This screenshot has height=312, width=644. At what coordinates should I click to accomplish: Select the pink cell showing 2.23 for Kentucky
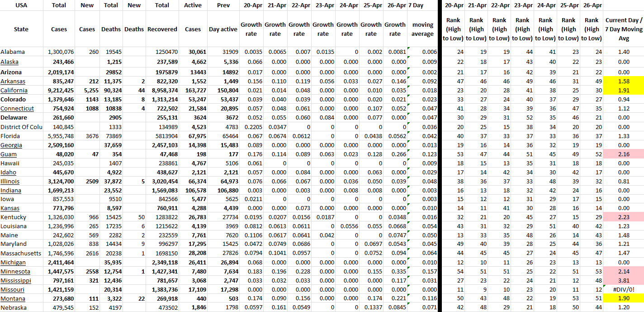(x=623, y=217)
